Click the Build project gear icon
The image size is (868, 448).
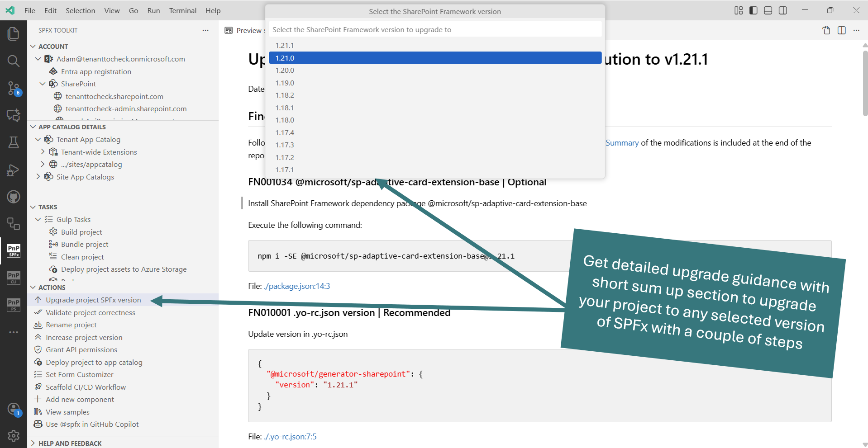53,232
